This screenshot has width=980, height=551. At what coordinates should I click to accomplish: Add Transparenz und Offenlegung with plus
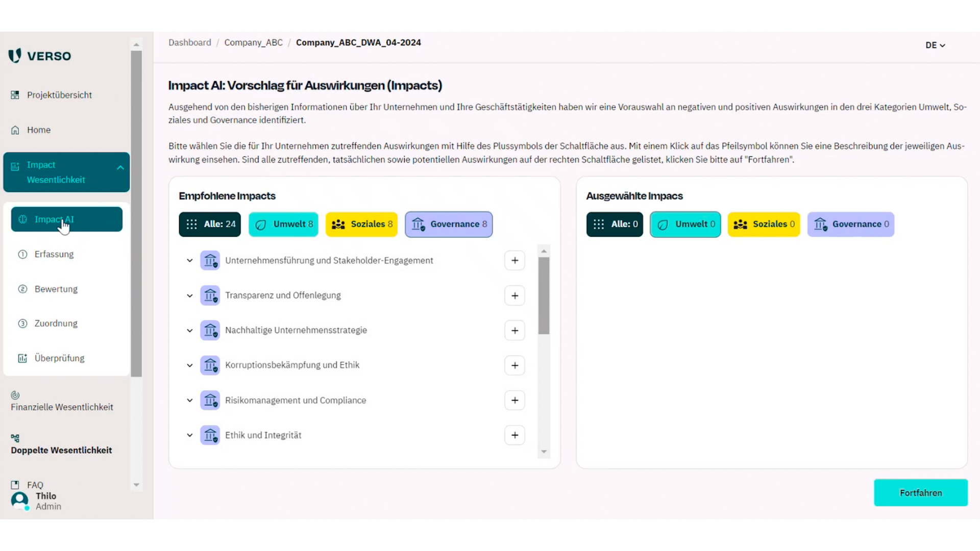click(514, 296)
